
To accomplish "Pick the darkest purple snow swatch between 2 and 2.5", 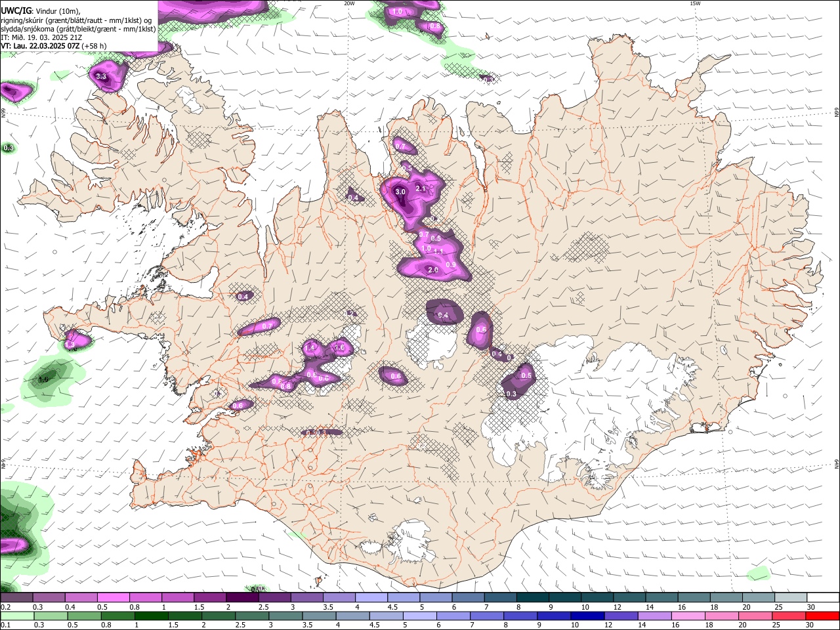I will (242, 598).
